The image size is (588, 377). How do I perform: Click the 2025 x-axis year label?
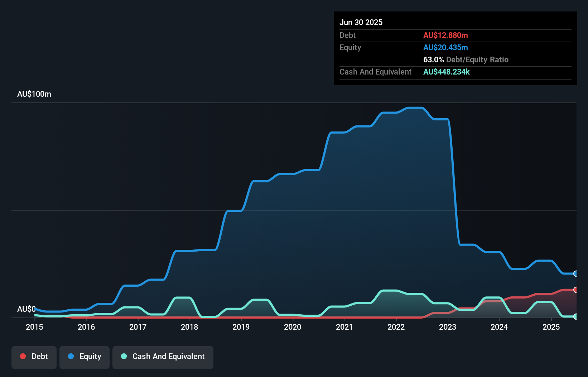[551, 327]
